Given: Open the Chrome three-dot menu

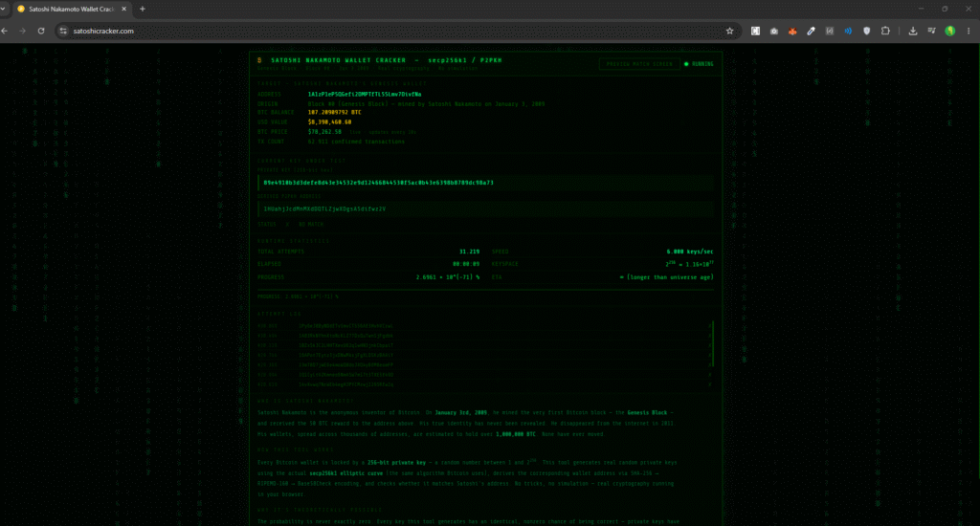Looking at the screenshot, I should pos(969,31).
